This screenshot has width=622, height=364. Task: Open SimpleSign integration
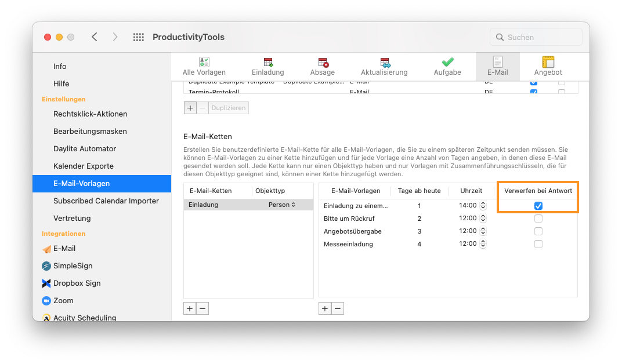pyautogui.click(x=67, y=266)
